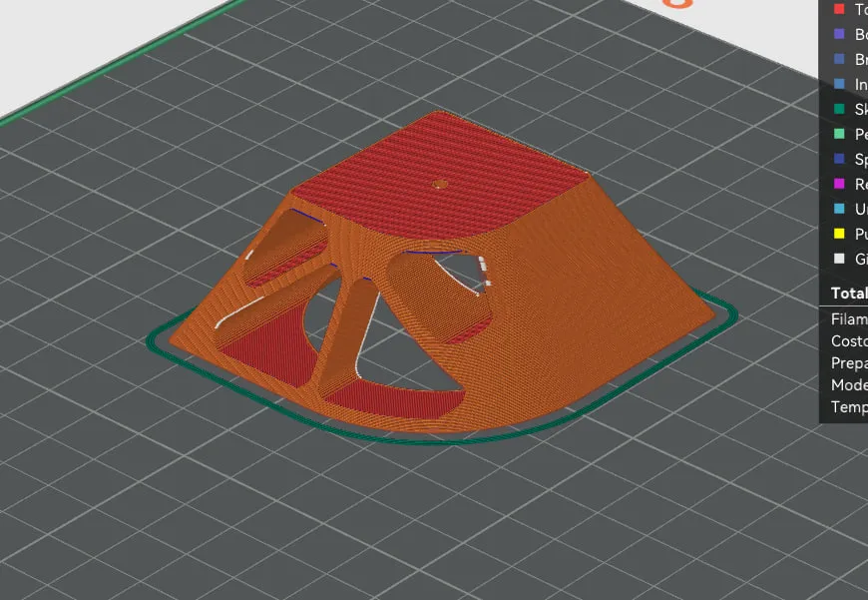This screenshot has width=868, height=600.
Task: Click the red 'To…' legend color swatch
Action: pyautogui.click(x=839, y=9)
